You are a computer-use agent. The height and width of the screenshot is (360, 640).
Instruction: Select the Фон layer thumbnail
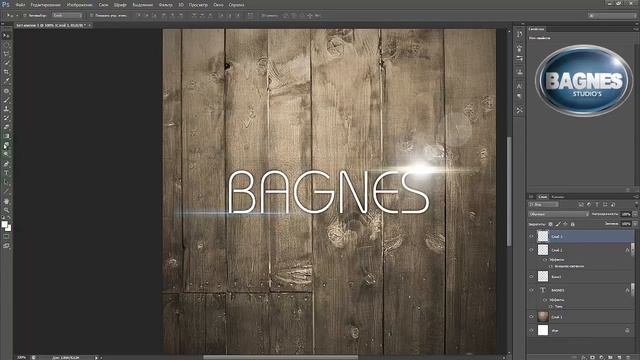(x=542, y=330)
